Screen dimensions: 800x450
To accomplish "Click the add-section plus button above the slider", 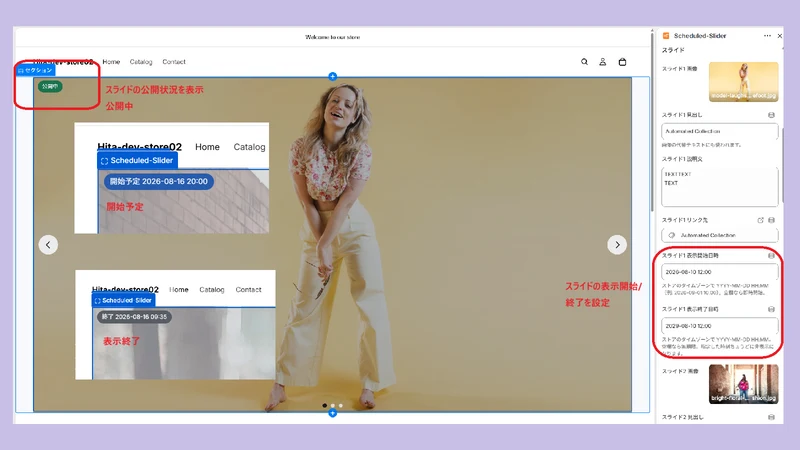I will (333, 77).
